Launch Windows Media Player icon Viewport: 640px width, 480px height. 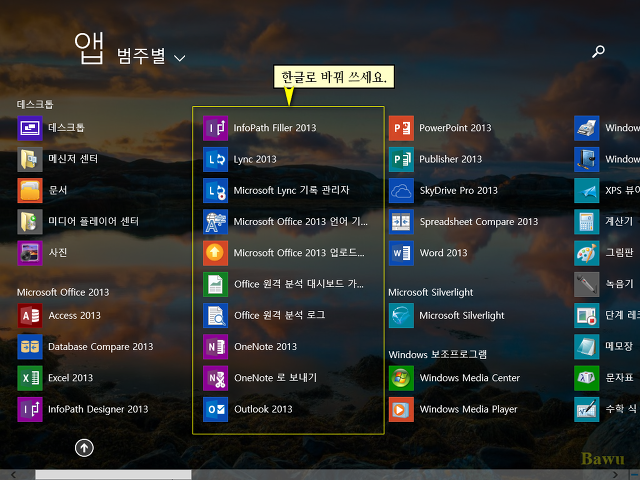pyautogui.click(x=401, y=409)
